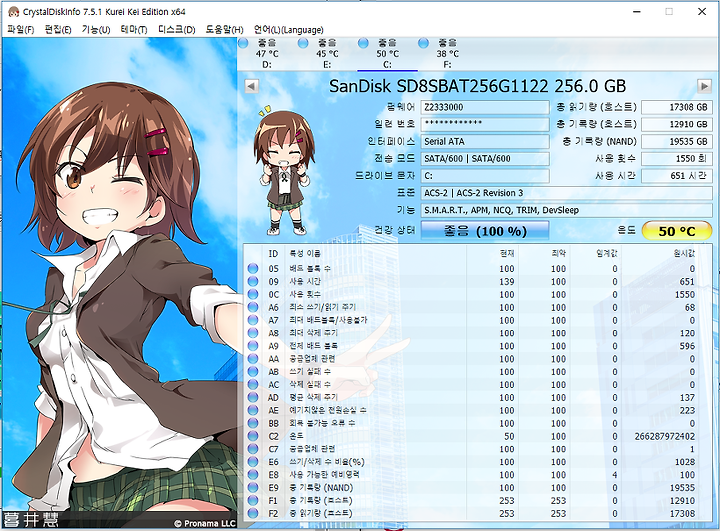
Task: Click the 현재 column header
Action: point(507,254)
